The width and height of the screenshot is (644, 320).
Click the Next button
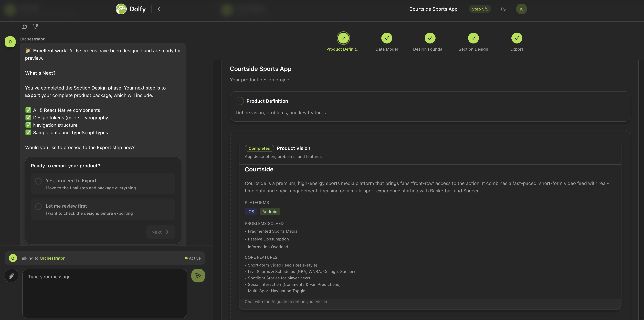point(160,232)
